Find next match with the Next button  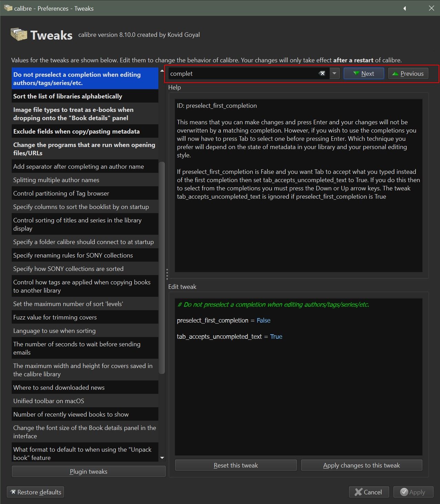pos(364,73)
